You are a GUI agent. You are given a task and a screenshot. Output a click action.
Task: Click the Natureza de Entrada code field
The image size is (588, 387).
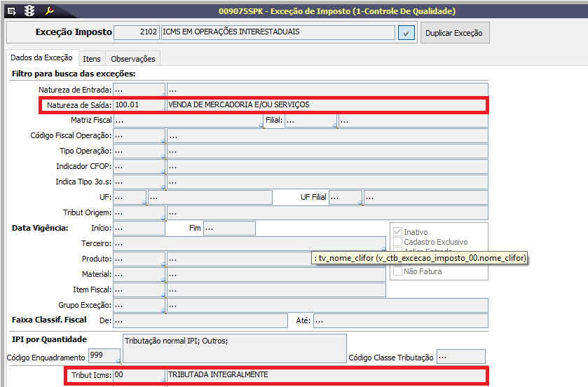139,90
